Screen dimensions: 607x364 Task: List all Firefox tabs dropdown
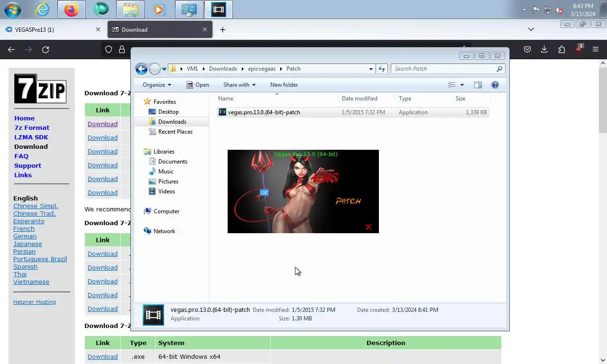(x=531, y=29)
